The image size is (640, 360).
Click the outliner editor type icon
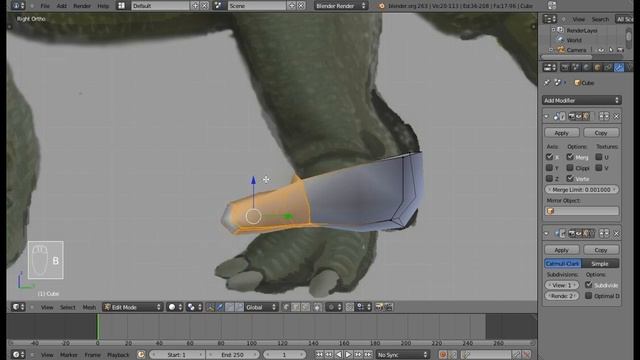point(550,19)
